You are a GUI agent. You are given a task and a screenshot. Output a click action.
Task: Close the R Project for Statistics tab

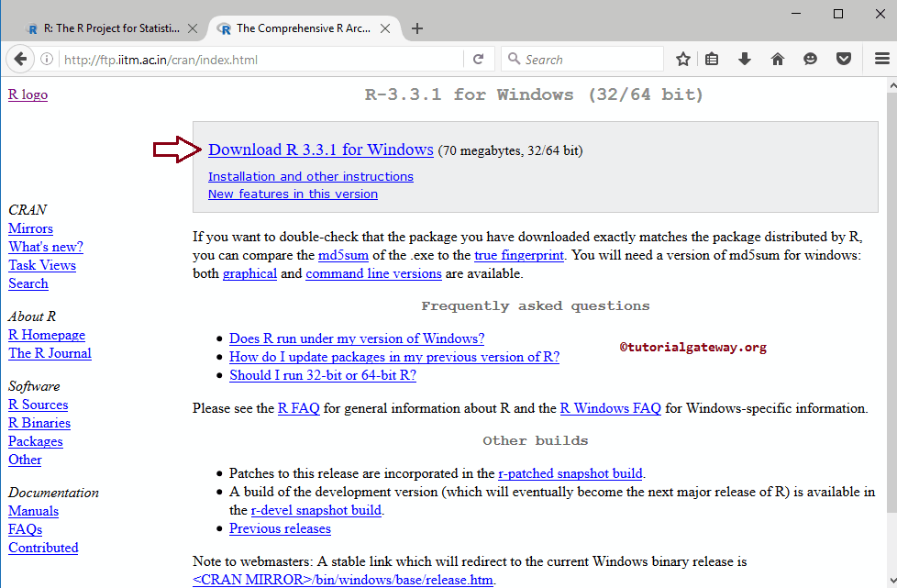coord(193,28)
